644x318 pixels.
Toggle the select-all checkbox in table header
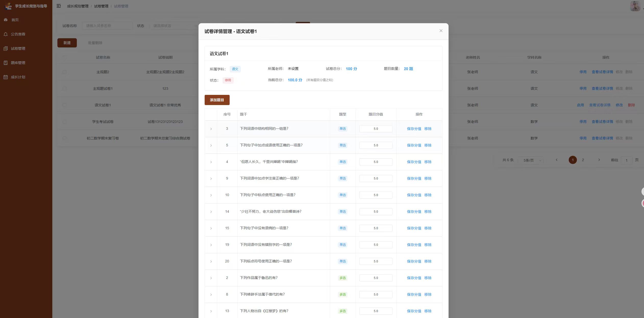[x=65, y=57]
